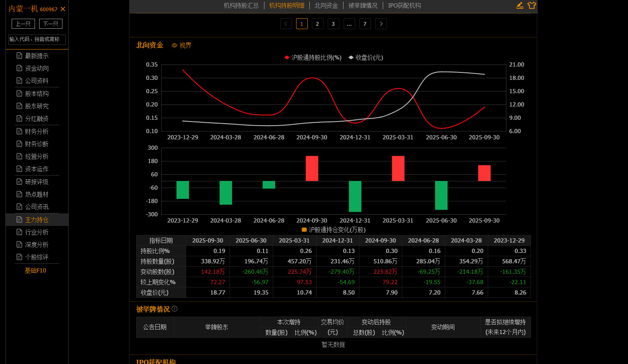Screen dimensions: 628x364
Task: Click the document icon beside 研报评级
Action: (19, 181)
